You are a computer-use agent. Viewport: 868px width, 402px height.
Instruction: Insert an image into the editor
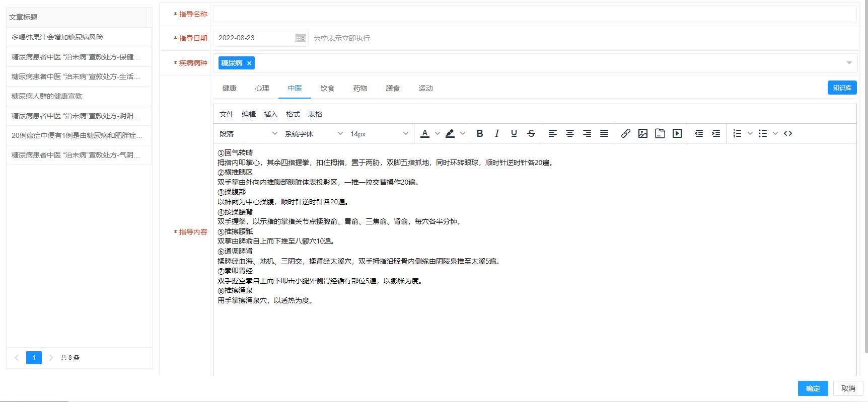click(x=642, y=133)
